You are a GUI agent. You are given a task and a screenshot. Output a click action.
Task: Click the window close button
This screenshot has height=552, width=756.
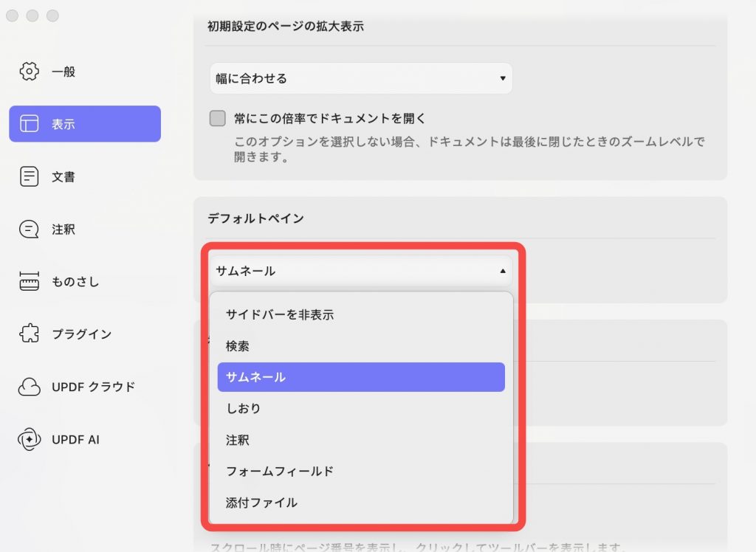point(12,15)
